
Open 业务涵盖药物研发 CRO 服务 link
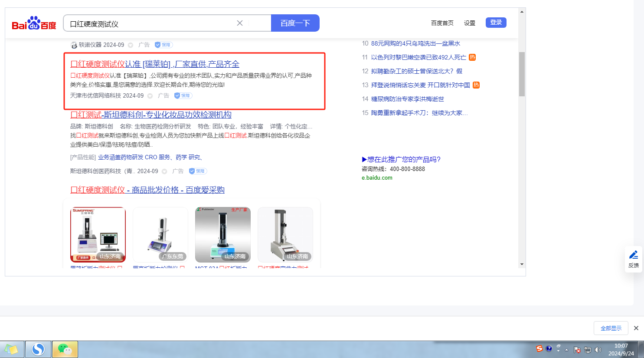coord(150,157)
